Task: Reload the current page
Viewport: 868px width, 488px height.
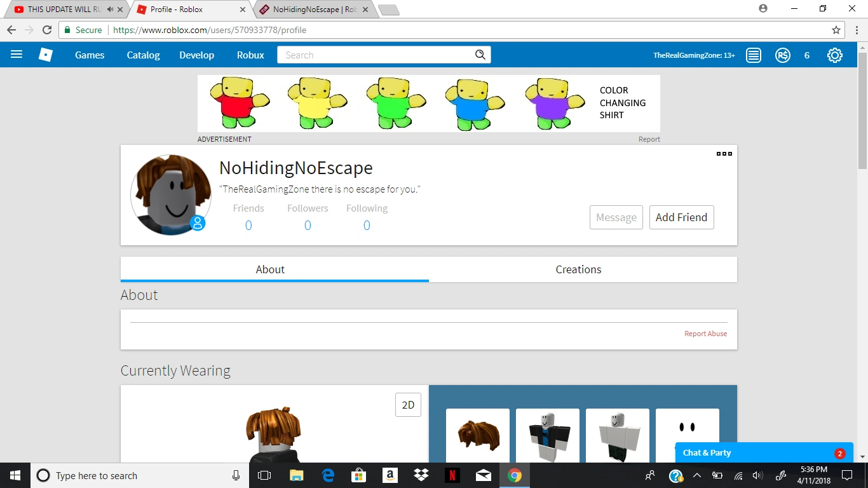Action: coord(46,30)
